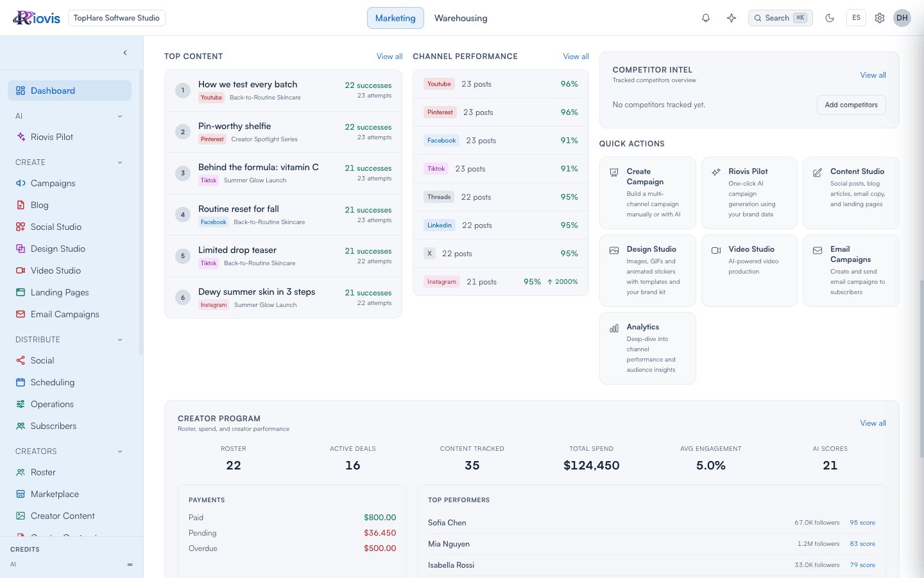The image size is (924, 578).
Task: Collapse the CREATE sidebar section
Action: 120,162
